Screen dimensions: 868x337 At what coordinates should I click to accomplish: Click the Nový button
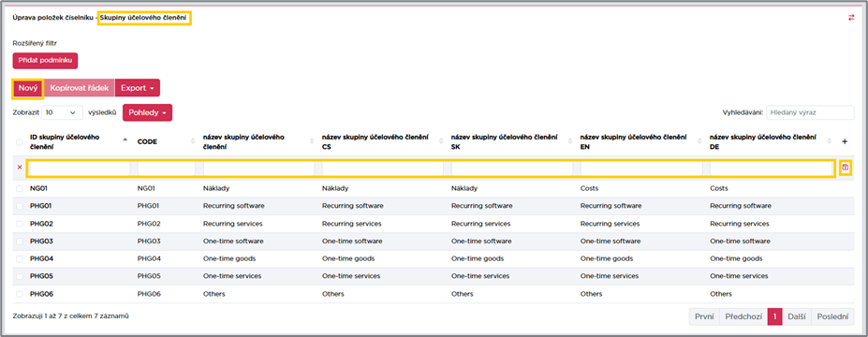click(28, 88)
